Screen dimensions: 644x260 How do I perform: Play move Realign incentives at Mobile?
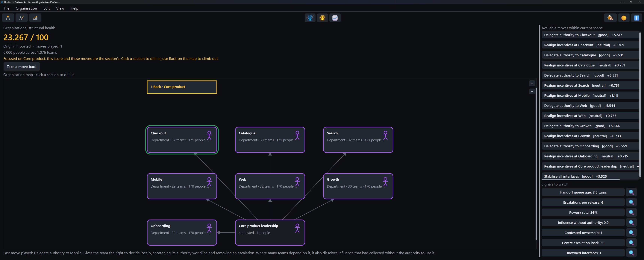(590, 95)
